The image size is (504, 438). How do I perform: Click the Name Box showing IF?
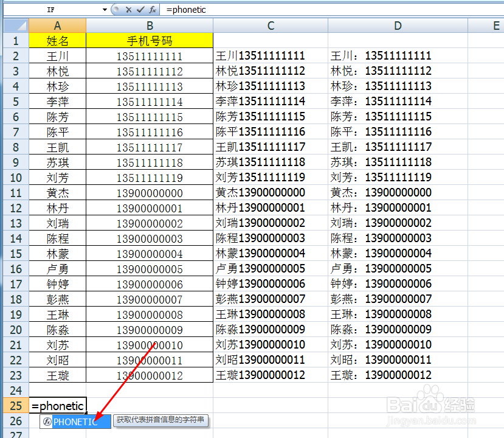point(52,10)
